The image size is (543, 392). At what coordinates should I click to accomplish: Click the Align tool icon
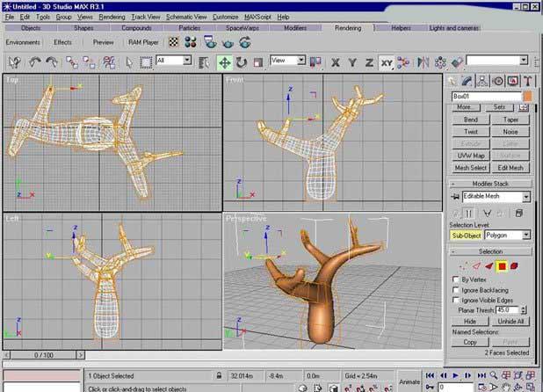(457, 62)
